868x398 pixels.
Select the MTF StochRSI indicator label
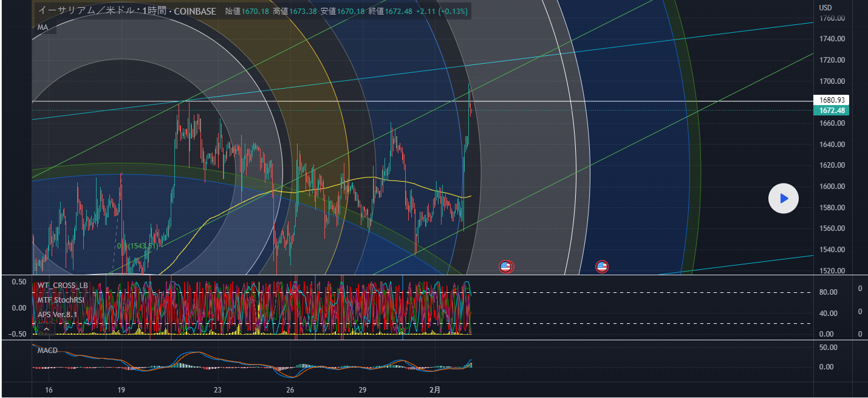(x=61, y=300)
